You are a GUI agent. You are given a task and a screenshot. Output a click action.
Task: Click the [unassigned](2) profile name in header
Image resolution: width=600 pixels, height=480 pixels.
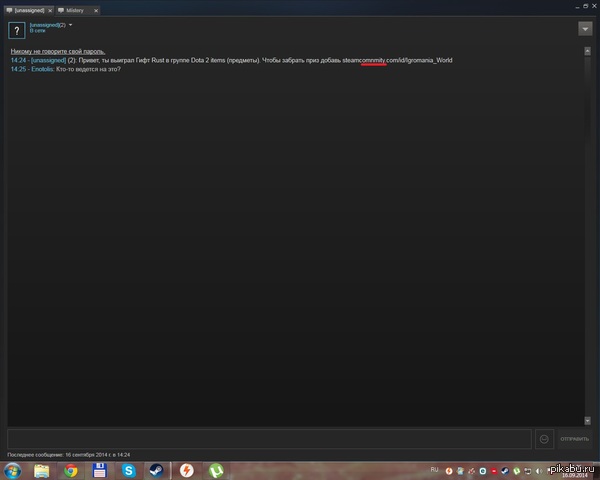(x=47, y=24)
